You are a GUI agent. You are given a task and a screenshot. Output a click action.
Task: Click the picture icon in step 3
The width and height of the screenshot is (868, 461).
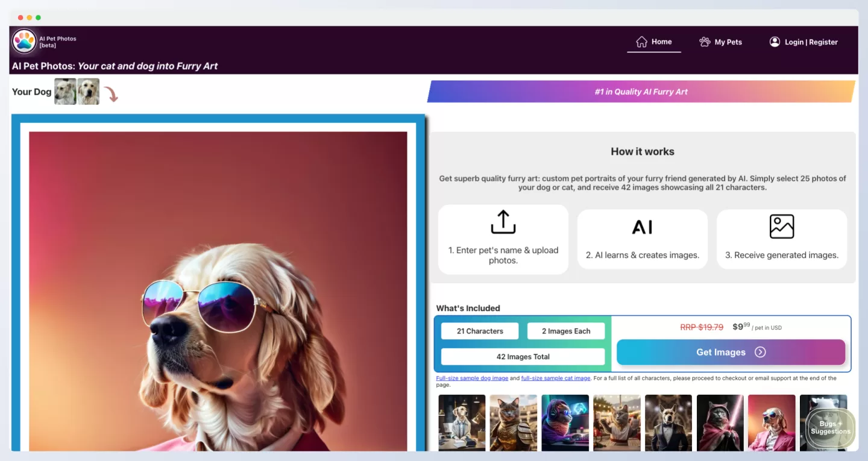click(782, 227)
